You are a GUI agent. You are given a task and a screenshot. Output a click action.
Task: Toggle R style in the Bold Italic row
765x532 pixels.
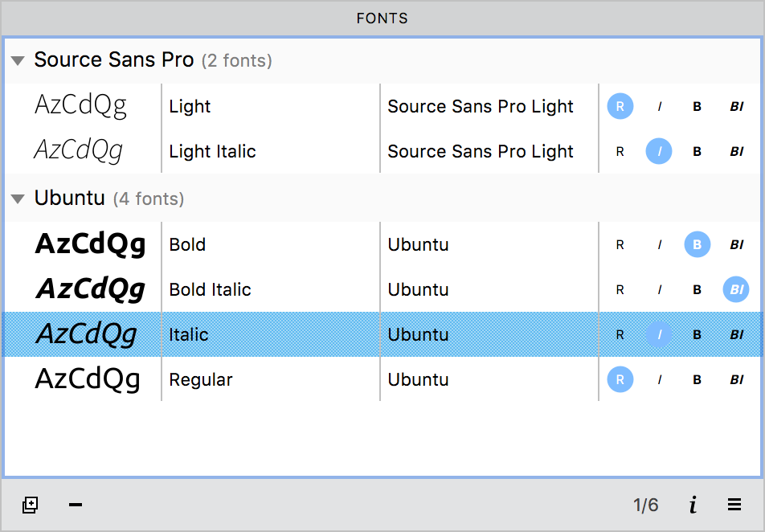(x=620, y=289)
